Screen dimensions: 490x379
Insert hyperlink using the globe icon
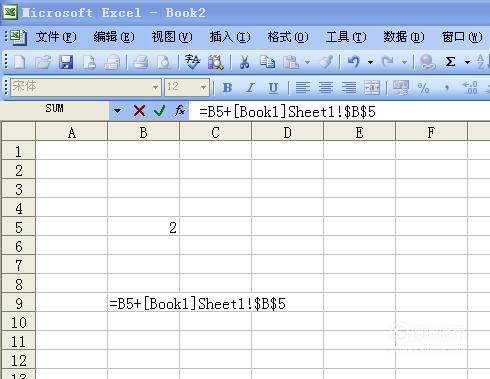(x=427, y=62)
